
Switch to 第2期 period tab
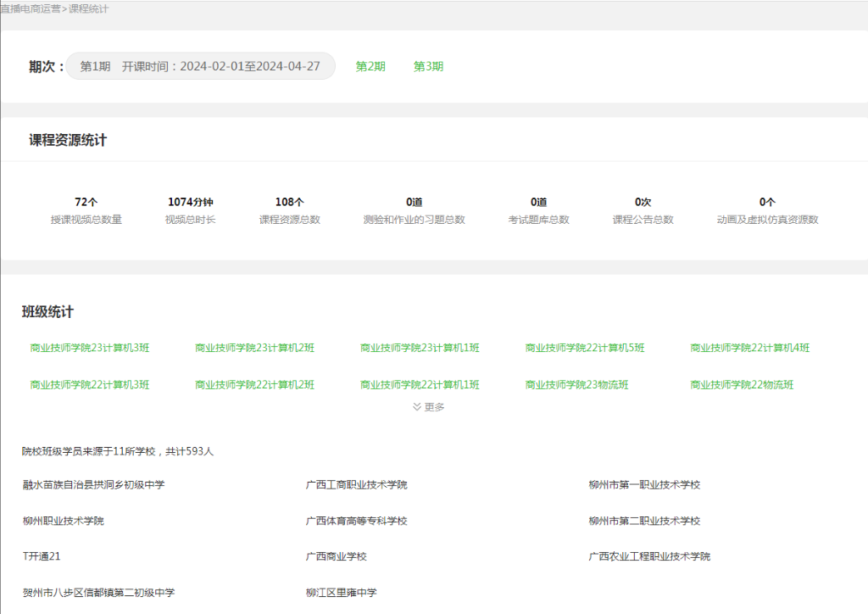[x=370, y=66]
